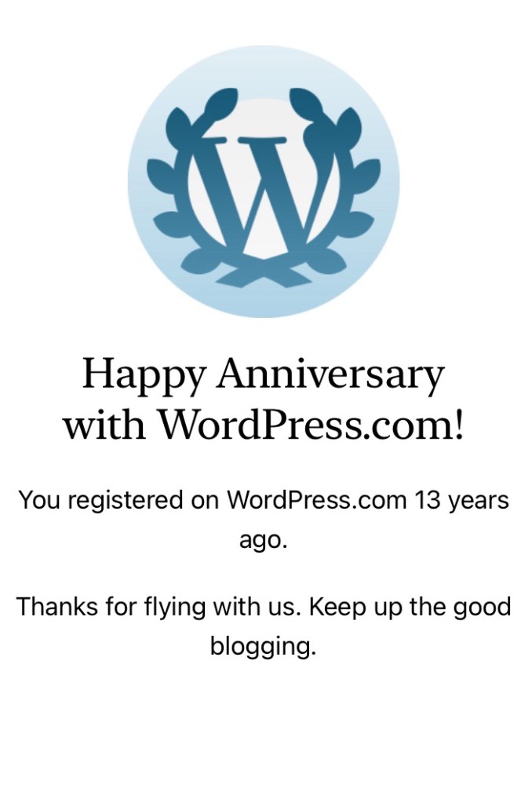Click the "Happy Anniversary" heading line

click(x=264, y=374)
